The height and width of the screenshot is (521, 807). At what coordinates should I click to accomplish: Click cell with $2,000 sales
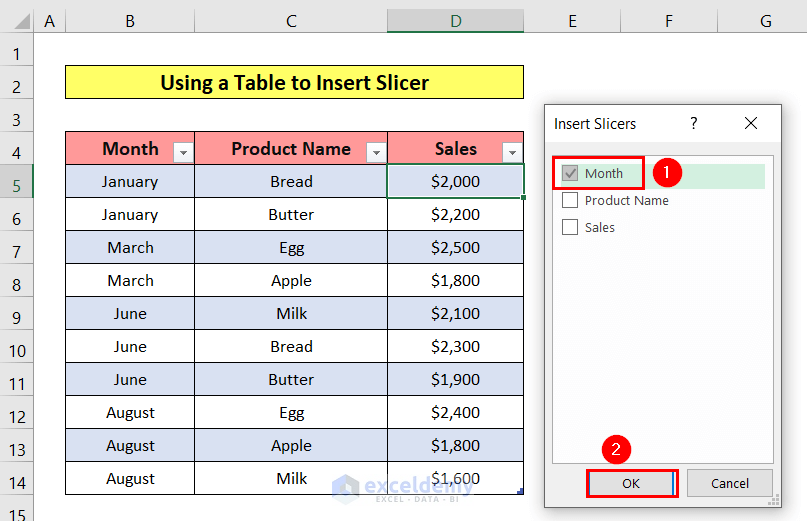click(x=455, y=182)
